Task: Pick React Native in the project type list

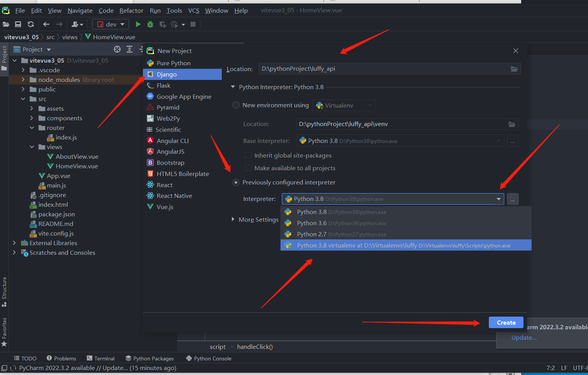Action: coord(182,196)
